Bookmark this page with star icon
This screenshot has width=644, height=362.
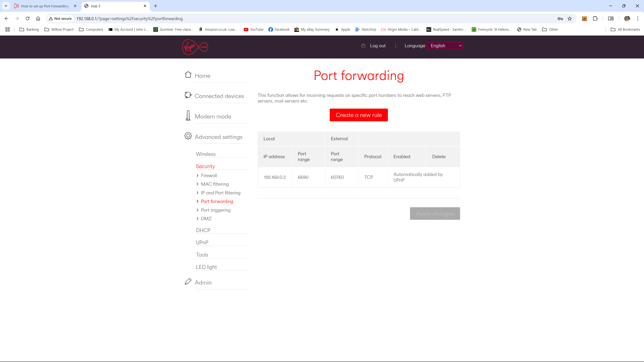(x=570, y=18)
